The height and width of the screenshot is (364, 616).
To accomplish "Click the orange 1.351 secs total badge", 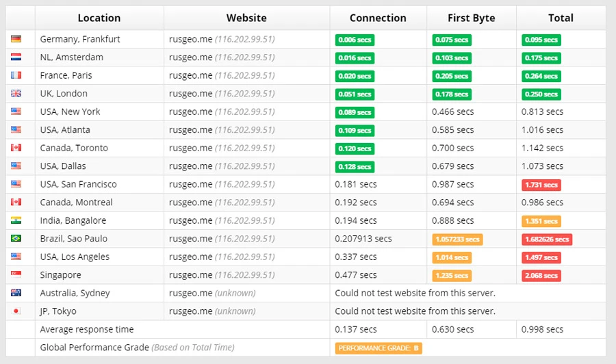I will pyautogui.click(x=541, y=221).
